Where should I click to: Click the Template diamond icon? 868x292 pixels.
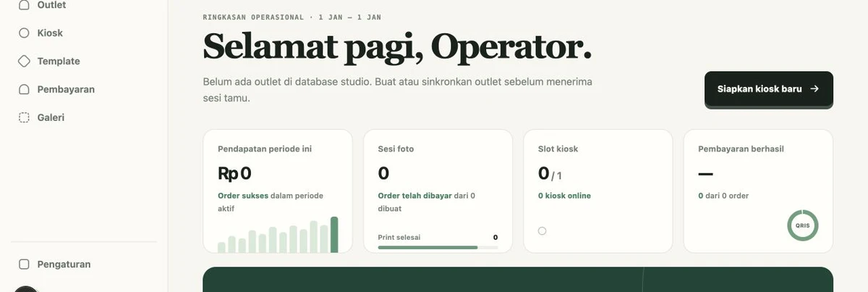pos(24,61)
